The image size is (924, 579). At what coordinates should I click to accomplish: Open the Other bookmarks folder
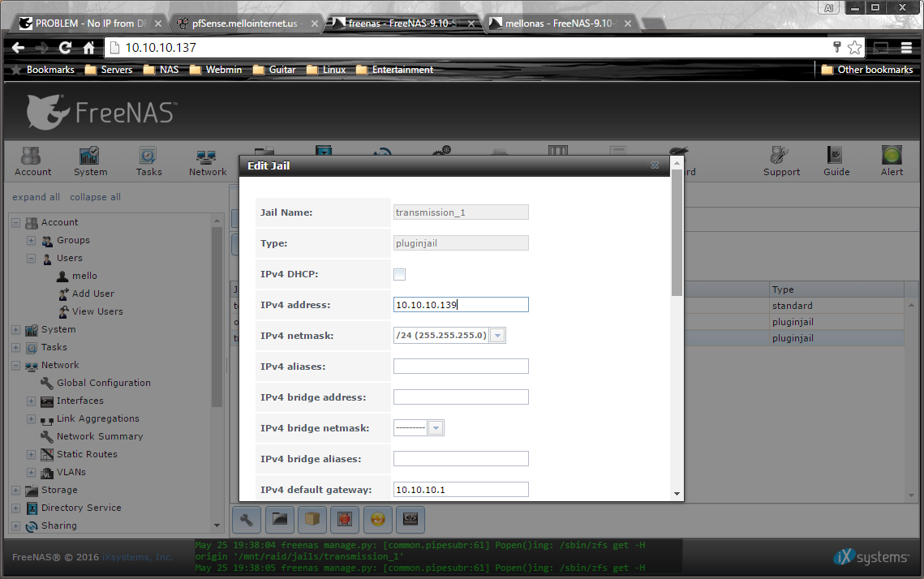[x=867, y=70]
